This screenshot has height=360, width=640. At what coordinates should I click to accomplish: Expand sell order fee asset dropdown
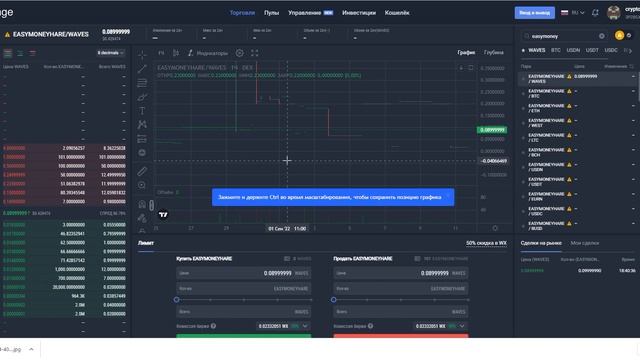pyautogui.click(x=462, y=326)
